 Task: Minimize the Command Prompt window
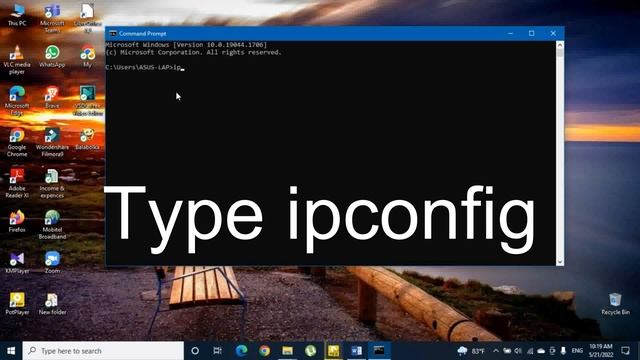pos(510,33)
